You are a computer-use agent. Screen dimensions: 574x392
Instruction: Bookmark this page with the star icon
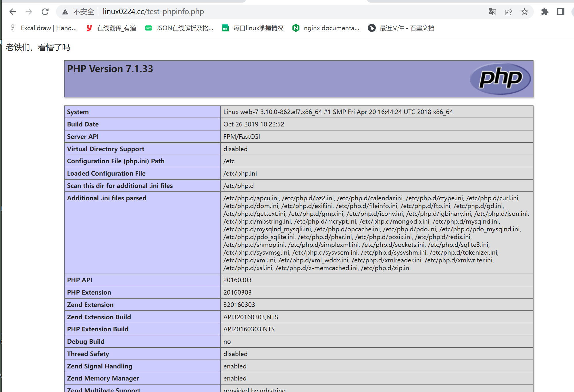524,12
